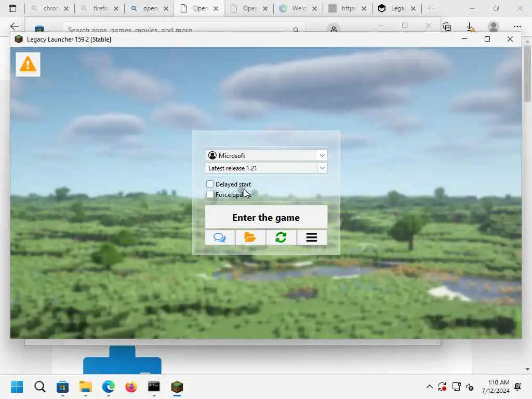
Task: Open Microsoft Store from taskbar
Action: tap(62, 387)
